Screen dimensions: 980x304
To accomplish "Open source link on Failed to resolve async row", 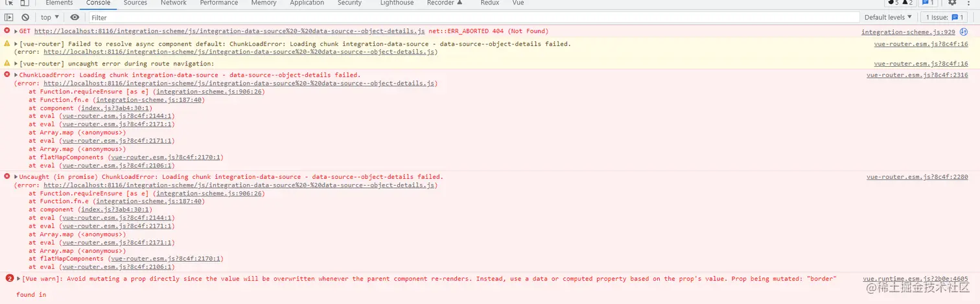I will click(x=921, y=44).
